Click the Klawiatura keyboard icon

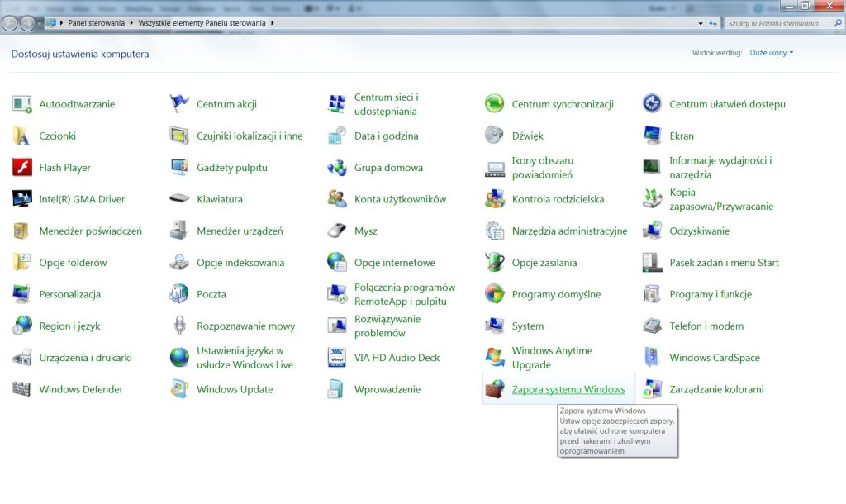tap(179, 199)
